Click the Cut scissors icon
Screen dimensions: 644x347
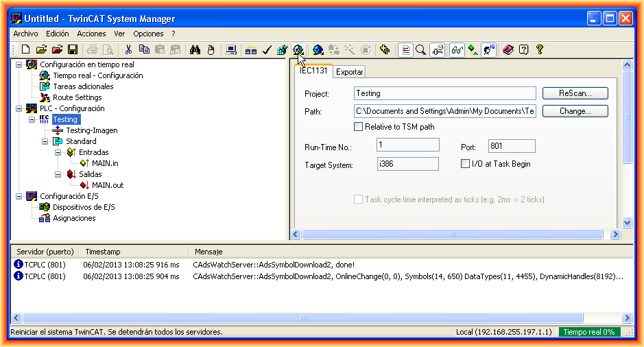[128, 49]
